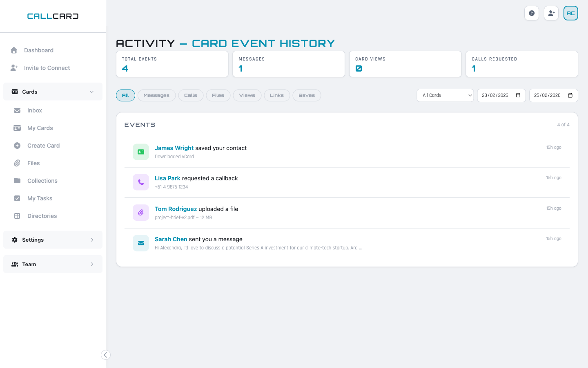The height and width of the screenshot is (368, 588).
Task: Click the Invite to Connect icon
Action: tap(14, 67)
